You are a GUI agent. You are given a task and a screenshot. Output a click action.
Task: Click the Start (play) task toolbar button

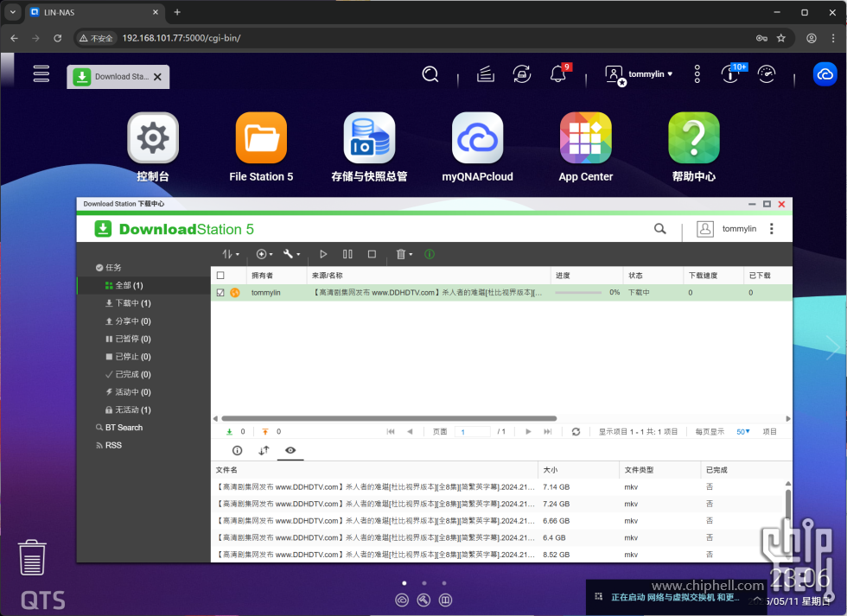(x=323, y=254)
